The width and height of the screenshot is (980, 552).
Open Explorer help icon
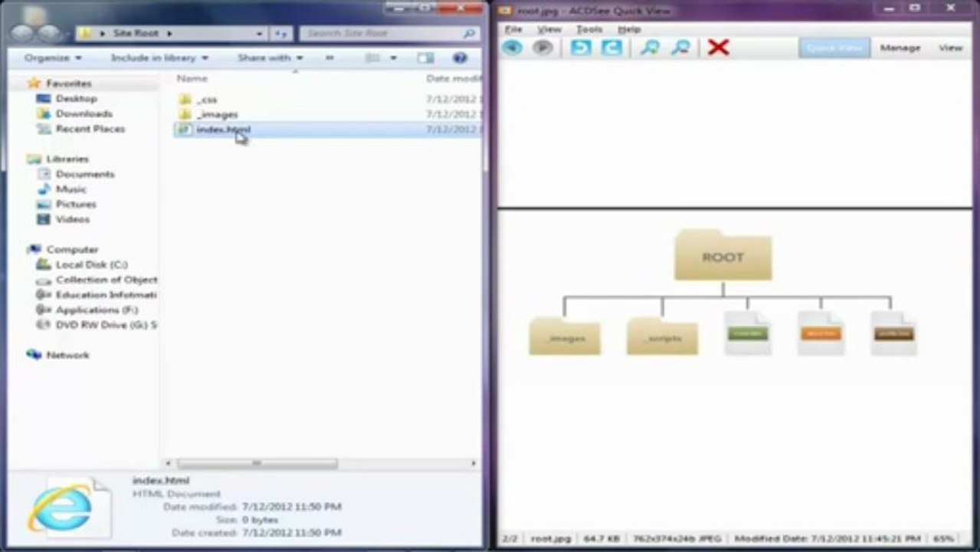(x=460, y=58)
